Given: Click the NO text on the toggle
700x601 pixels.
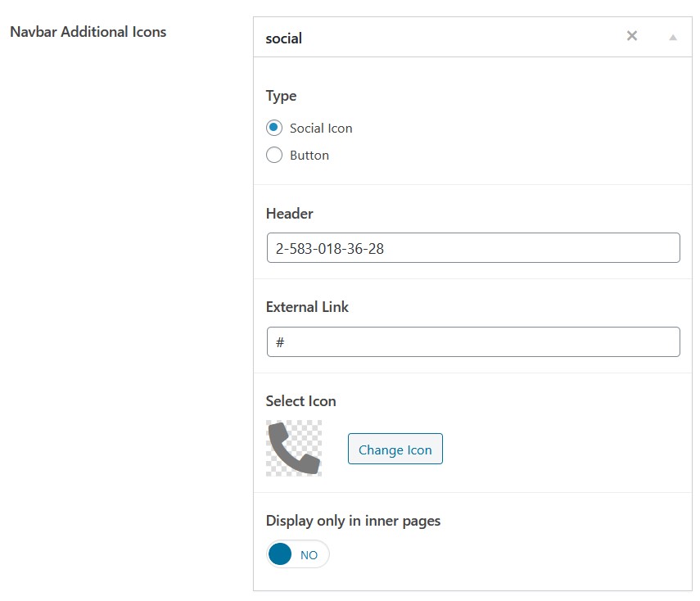Looking at the screenshot, I should 309,555.
